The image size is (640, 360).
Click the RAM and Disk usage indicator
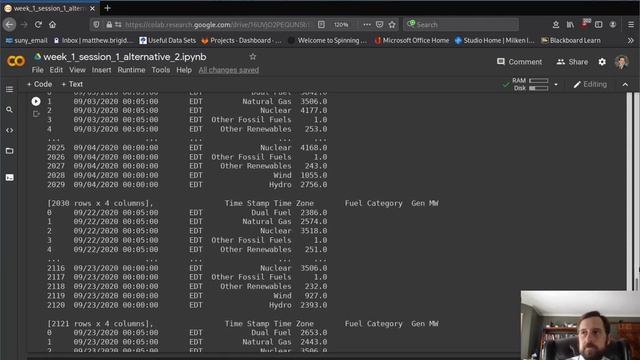pyautogui.click(x=530, y=84)
